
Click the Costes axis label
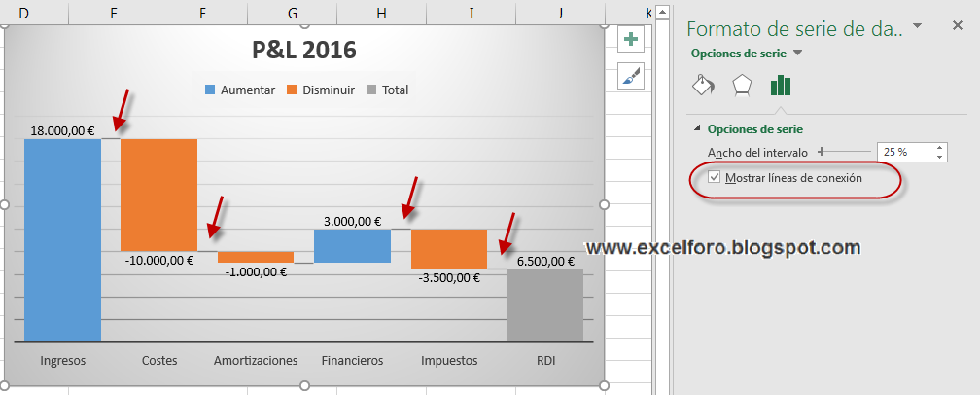click(159, 361)
